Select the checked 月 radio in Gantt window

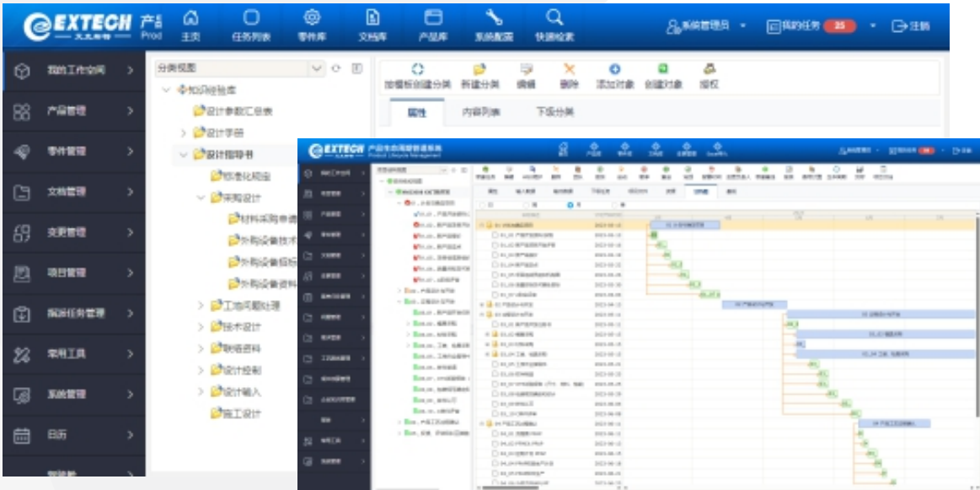[570, 205]
